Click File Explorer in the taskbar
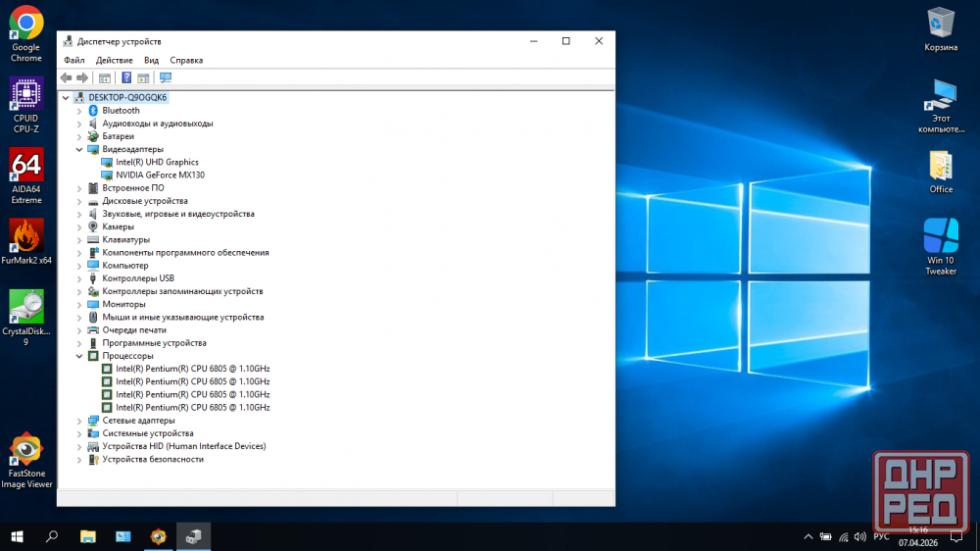The height and width of the screenshot is (551, 980). 88,536
